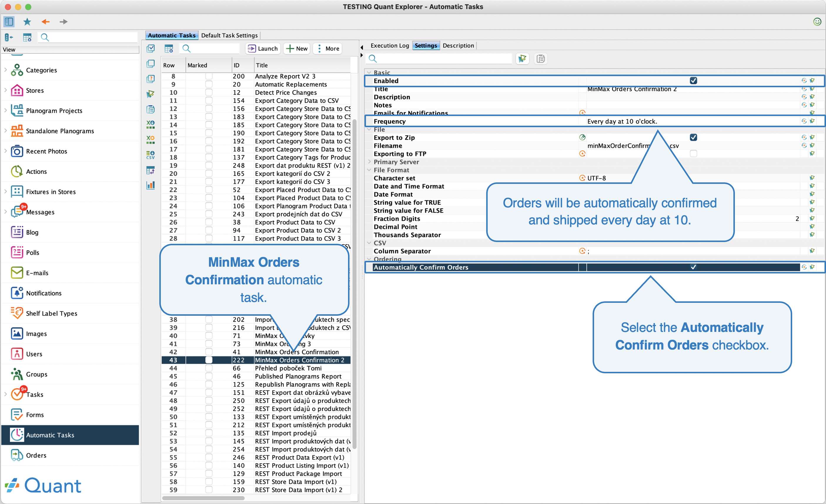Open E-mails

pos(37,273)
